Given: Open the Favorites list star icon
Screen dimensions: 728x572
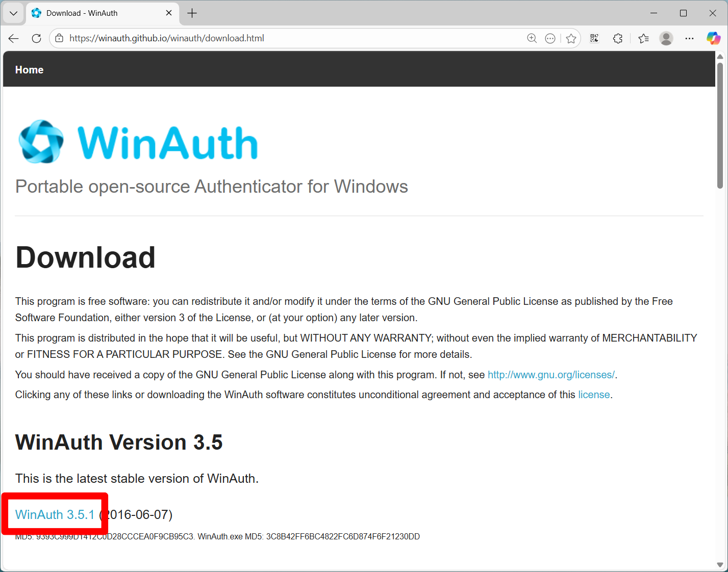Looking at the screenshot, I should (643, 38).
